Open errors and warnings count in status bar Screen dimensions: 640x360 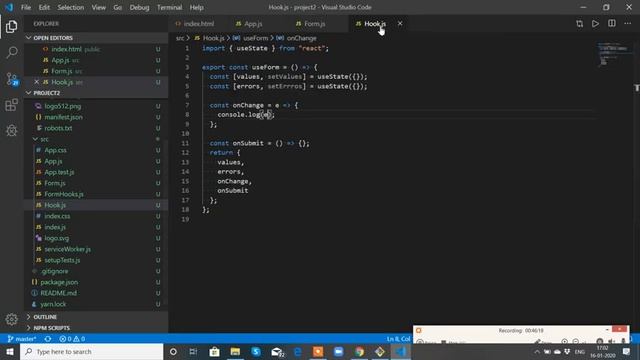tap(72, 339)
